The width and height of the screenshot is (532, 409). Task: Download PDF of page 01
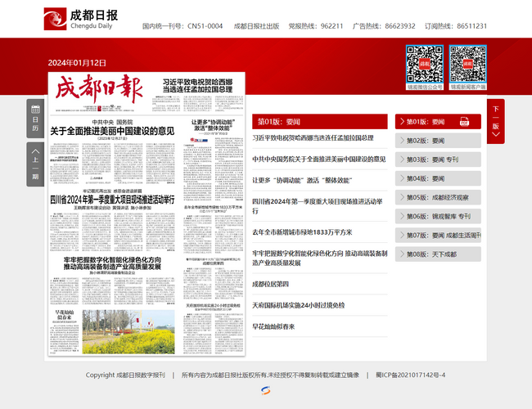pyautogui.click(x=463, y=121)
